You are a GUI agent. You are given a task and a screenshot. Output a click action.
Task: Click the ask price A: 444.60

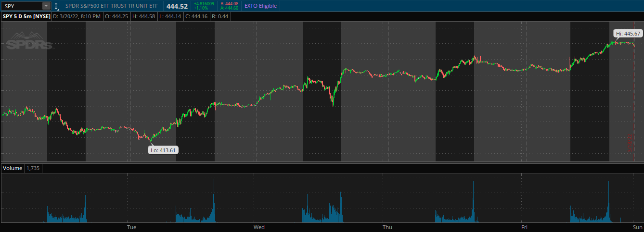pyautogui.click(x=229, y=8)
